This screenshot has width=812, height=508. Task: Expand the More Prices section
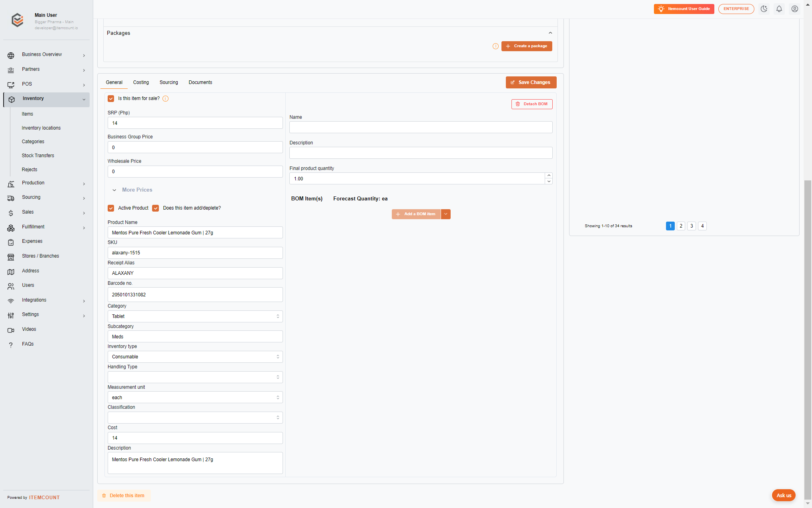[132, 190]
